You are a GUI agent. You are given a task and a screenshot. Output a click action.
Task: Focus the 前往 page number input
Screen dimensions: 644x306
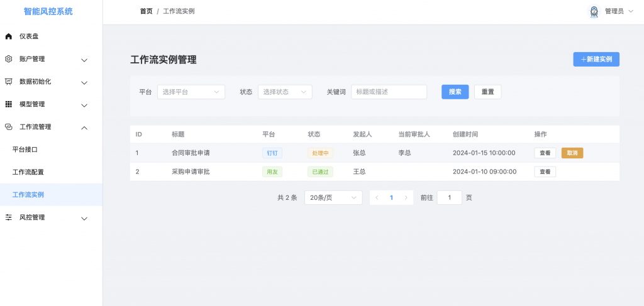point(449,198)
